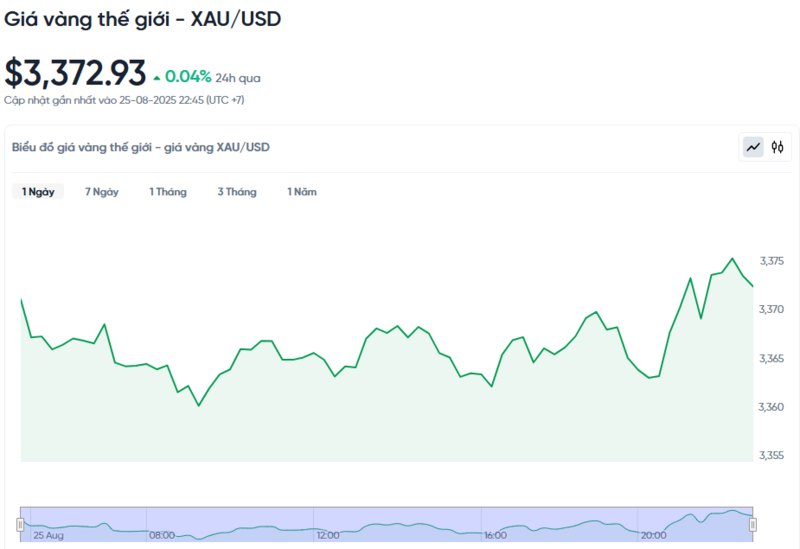Switch to the 7 Ngày time range
This screenshot has width=800, height=549.
[102, 192]
